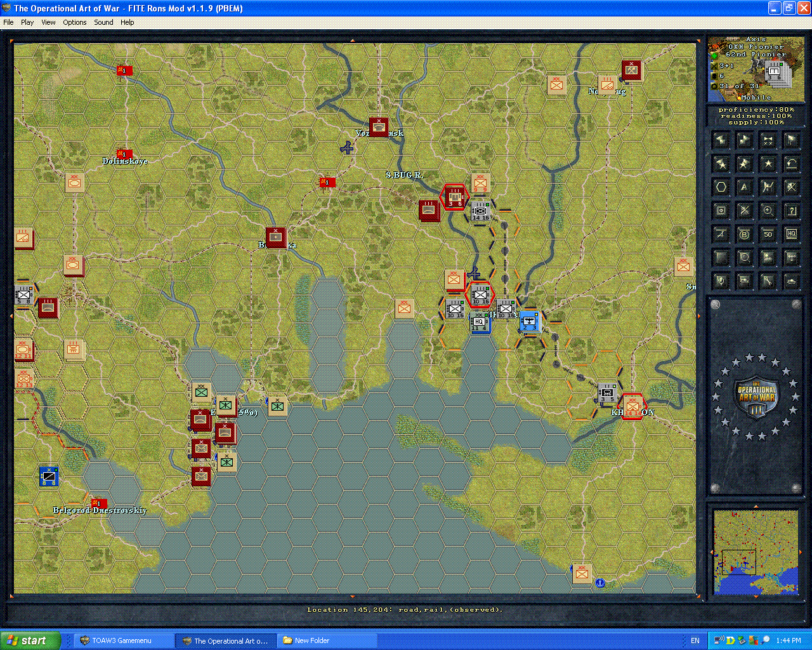This screenshot has height=650, width=812.
Task: Click the two-flags-pointing-left panel button
Action: (x=721, y=140)
